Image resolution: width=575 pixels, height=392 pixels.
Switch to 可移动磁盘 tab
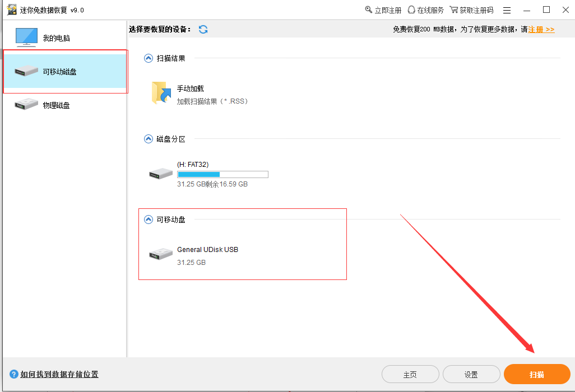click(64, 71)
